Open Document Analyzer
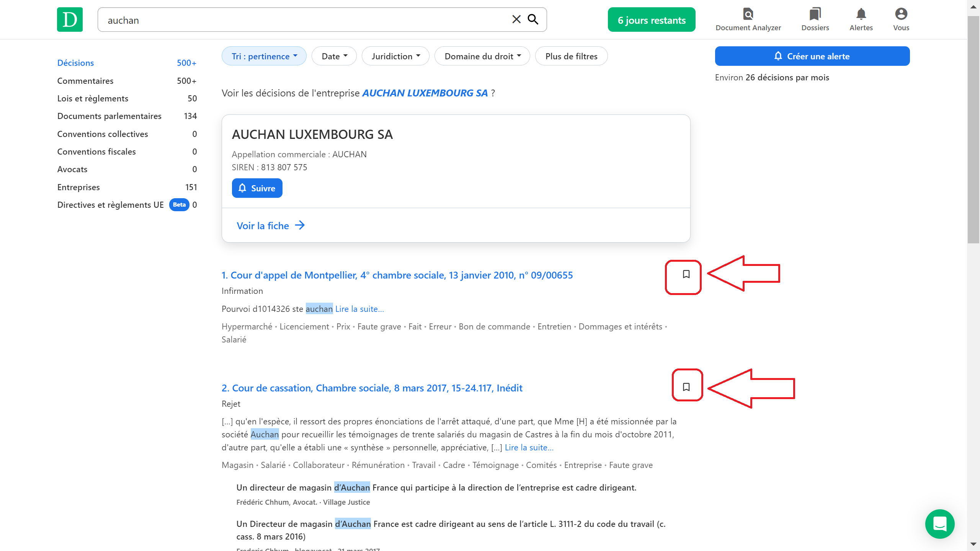This screenshot has height=551, width=980. [x=748, y=20]
